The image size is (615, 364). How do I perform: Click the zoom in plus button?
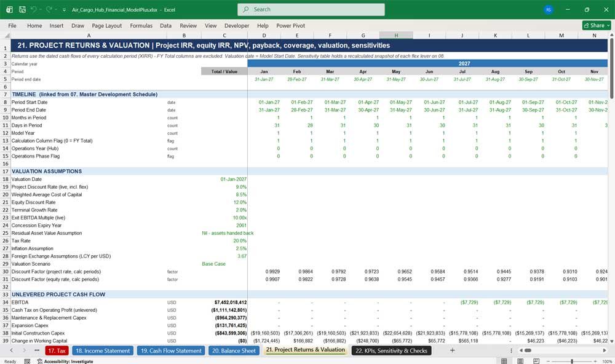595,362
